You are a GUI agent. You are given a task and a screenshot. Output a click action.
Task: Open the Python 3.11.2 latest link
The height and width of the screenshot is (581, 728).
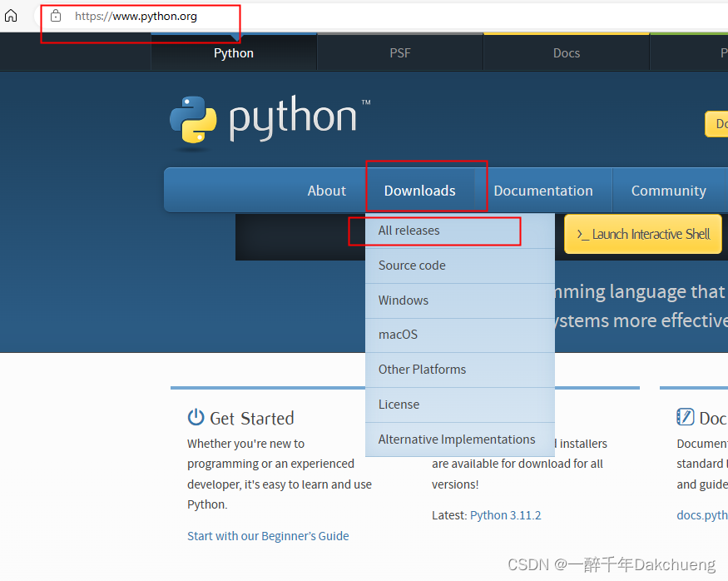coord(505,515)
